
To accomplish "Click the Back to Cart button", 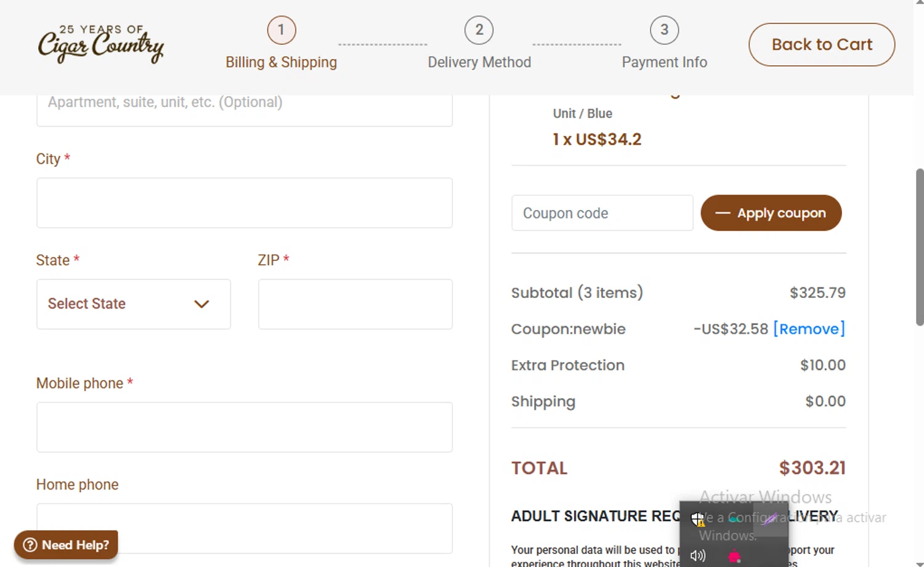I will pyautogui.click(x=822, y=44).
